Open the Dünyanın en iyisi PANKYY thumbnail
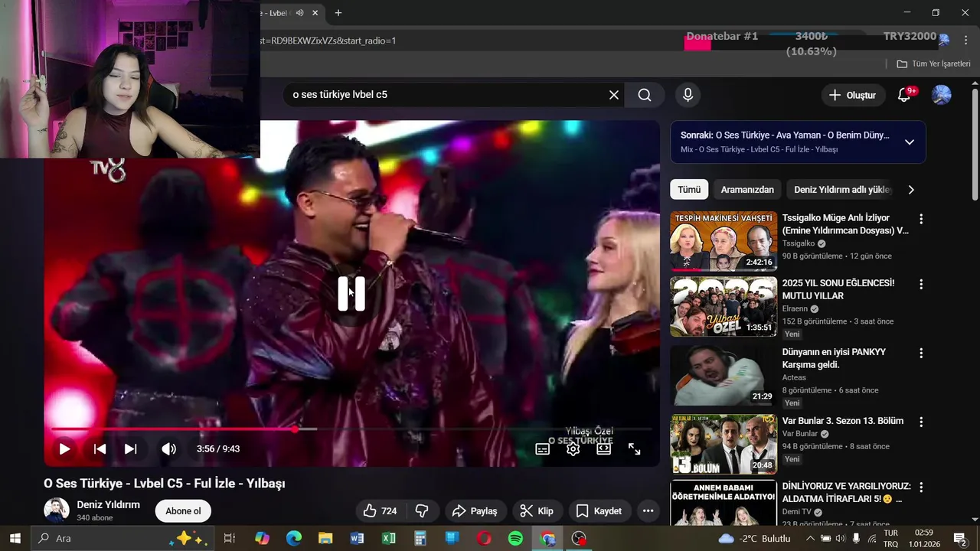The height and width of the screenshot is (551, 980). [x=724, y=376]
